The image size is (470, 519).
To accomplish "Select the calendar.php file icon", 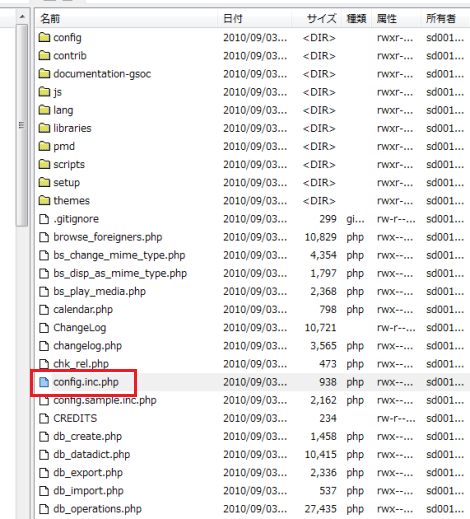I will point(44,310).
